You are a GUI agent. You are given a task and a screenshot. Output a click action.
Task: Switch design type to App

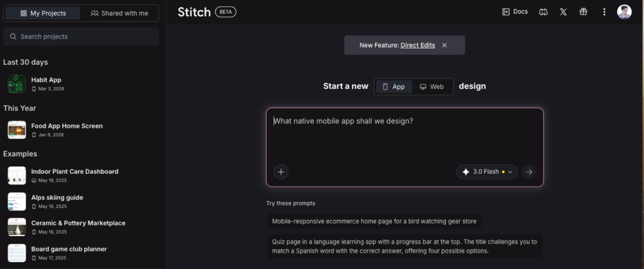(x=394, y=86)
